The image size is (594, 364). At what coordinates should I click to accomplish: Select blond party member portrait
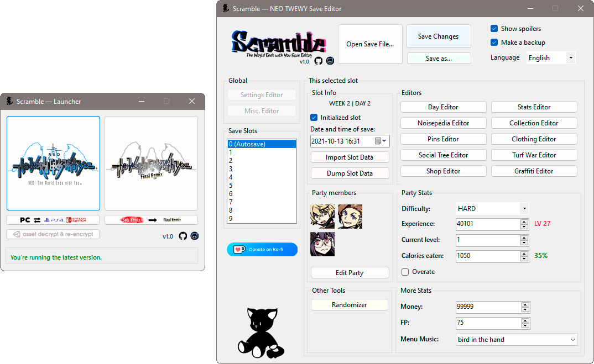click(322, 217)
